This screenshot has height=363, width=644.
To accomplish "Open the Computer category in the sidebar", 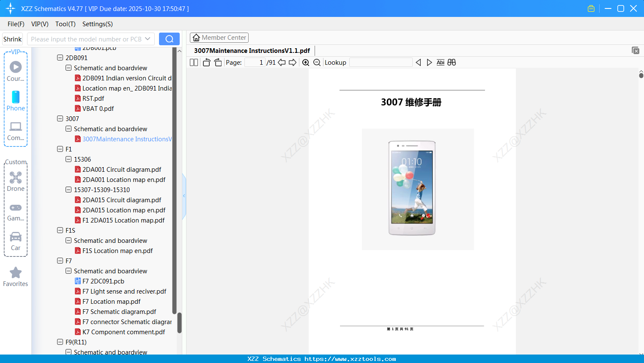I will pos(16,131).
